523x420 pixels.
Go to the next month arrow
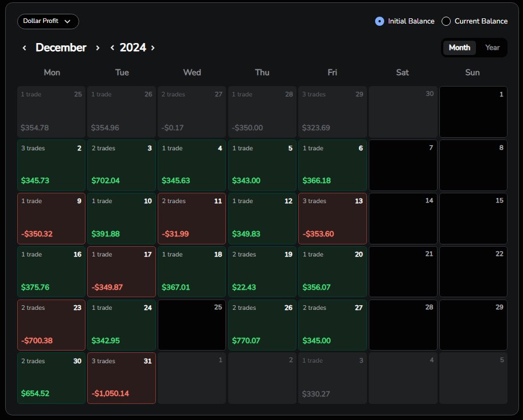[x=97, y=48]
